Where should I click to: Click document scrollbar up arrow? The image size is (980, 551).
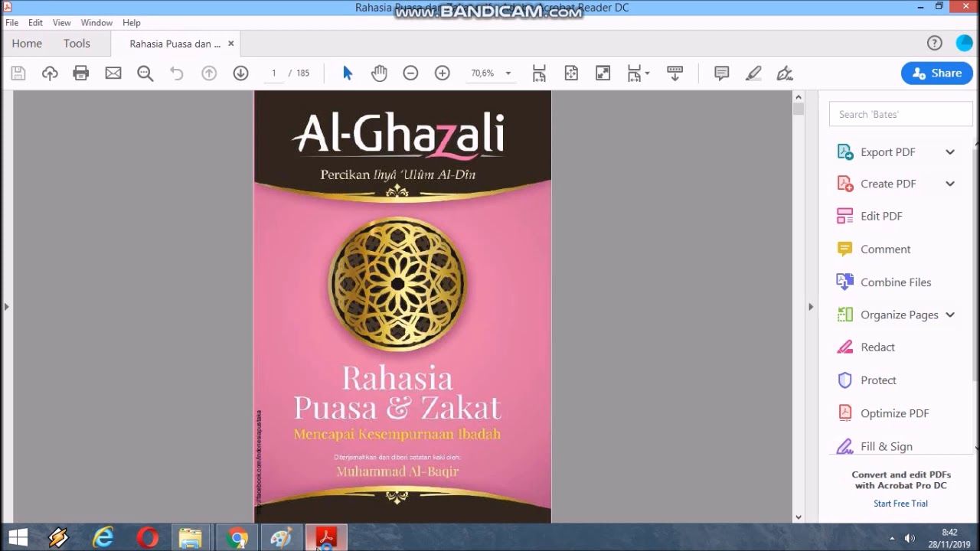pos(799,97)
